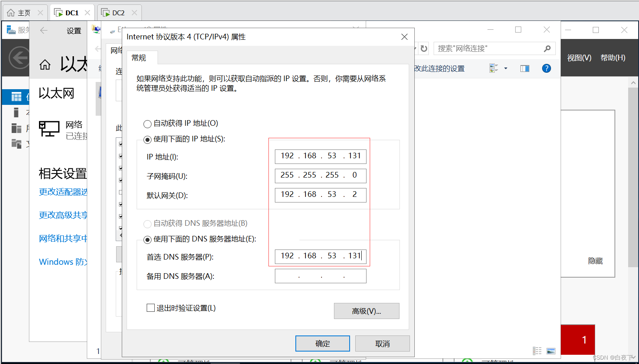This screenshot has width=639, height=364.
Task: Click the 子网掩码 input field
Action: point(320,175)
